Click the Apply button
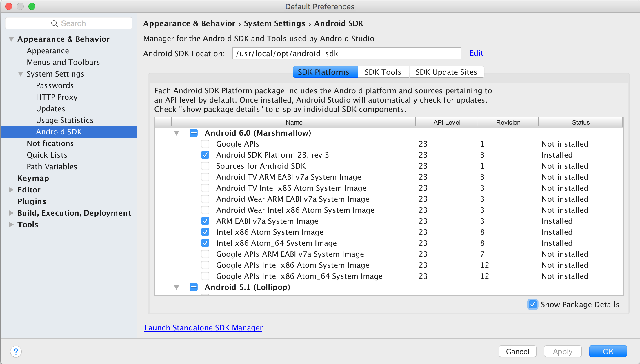Viewport: 640px width, 364px height. pos(563,352)
